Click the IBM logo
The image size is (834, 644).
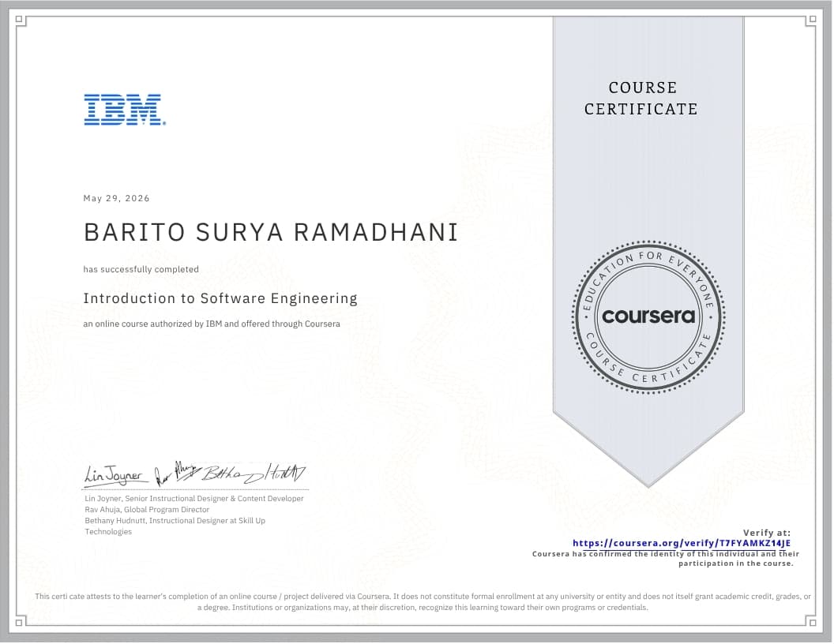[x=125, y=110]
